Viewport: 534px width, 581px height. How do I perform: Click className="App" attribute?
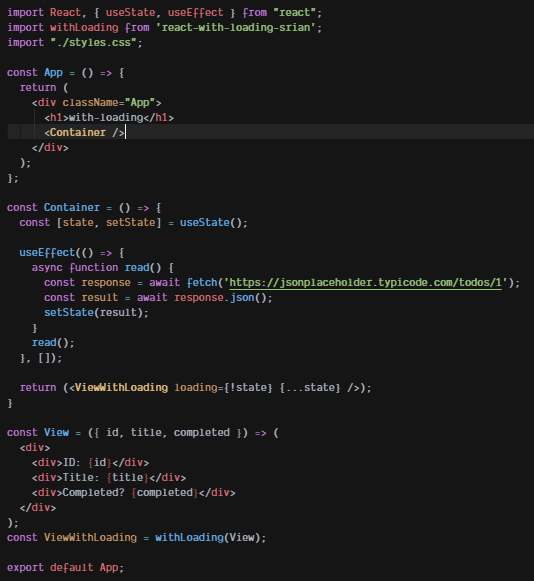click(109, 102)
